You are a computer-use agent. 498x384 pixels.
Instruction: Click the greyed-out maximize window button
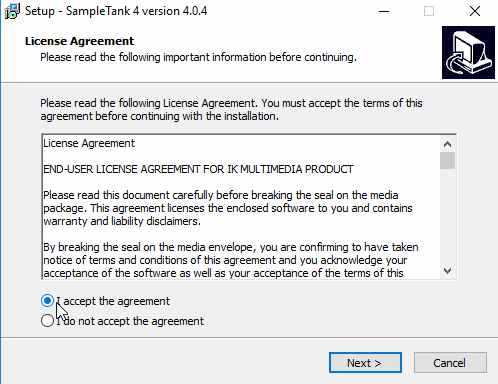point(429,11)
